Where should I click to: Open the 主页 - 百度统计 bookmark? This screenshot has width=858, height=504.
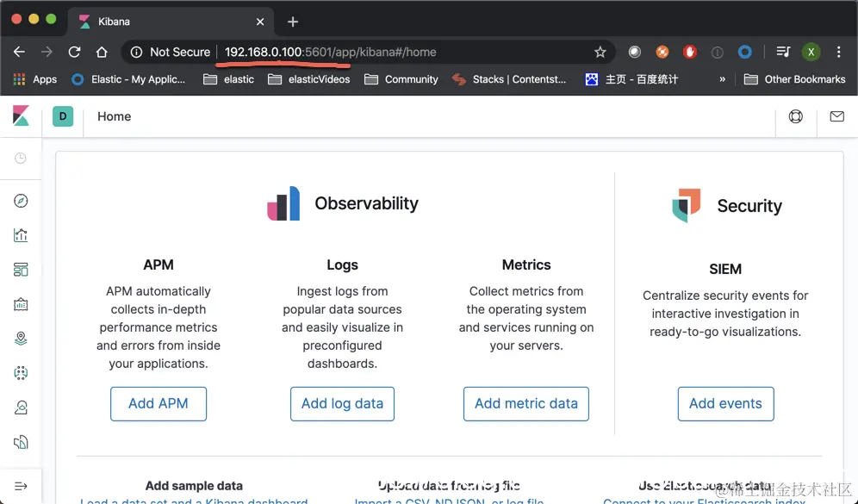[631, 79]
